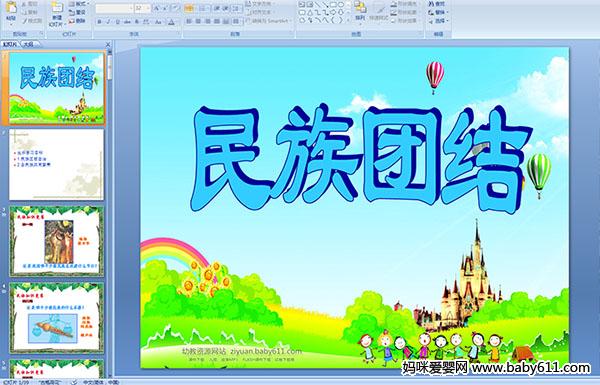Image resolution: width=600 pixels, height=385 pixels.
Task: Toggle Bold formatting
Action: [x=99, y=22]
